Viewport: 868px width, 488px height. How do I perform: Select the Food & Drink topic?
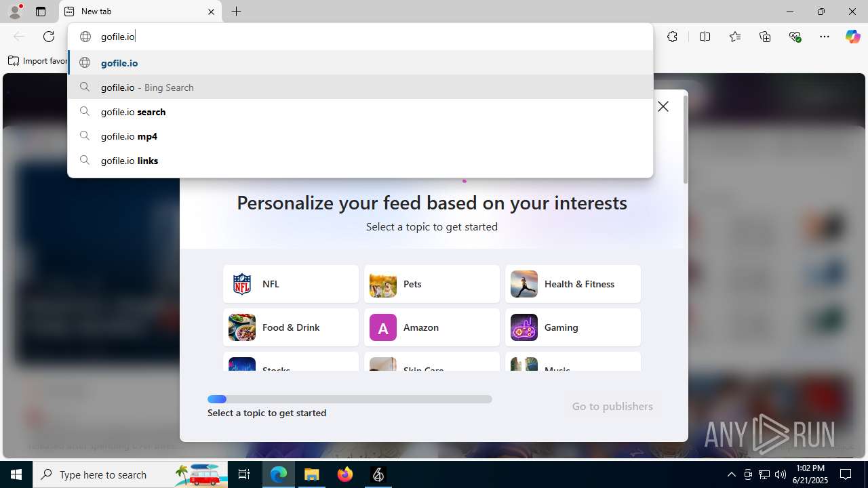(x=291, y=327)
